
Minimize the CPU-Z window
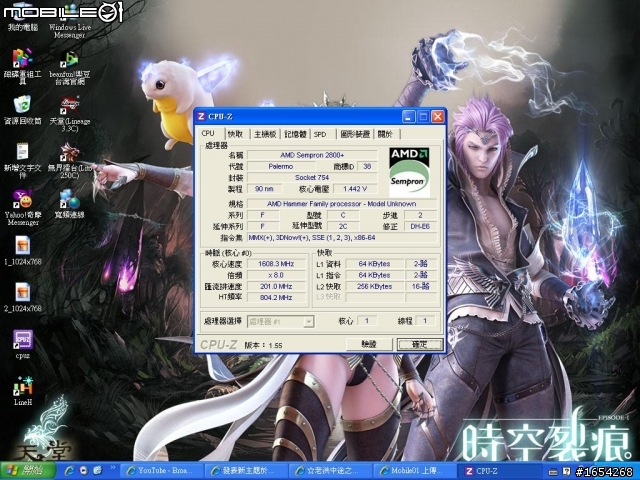[409, 117]
